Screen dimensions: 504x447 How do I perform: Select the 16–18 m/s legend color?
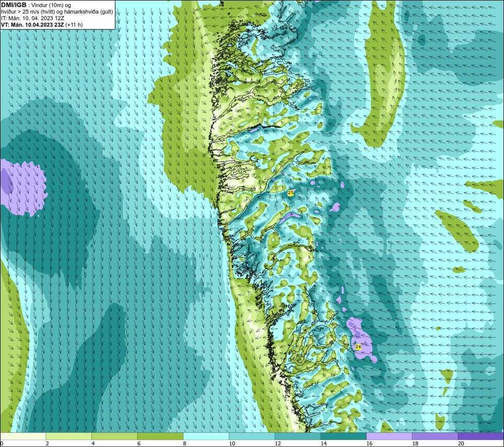(389, 436)
